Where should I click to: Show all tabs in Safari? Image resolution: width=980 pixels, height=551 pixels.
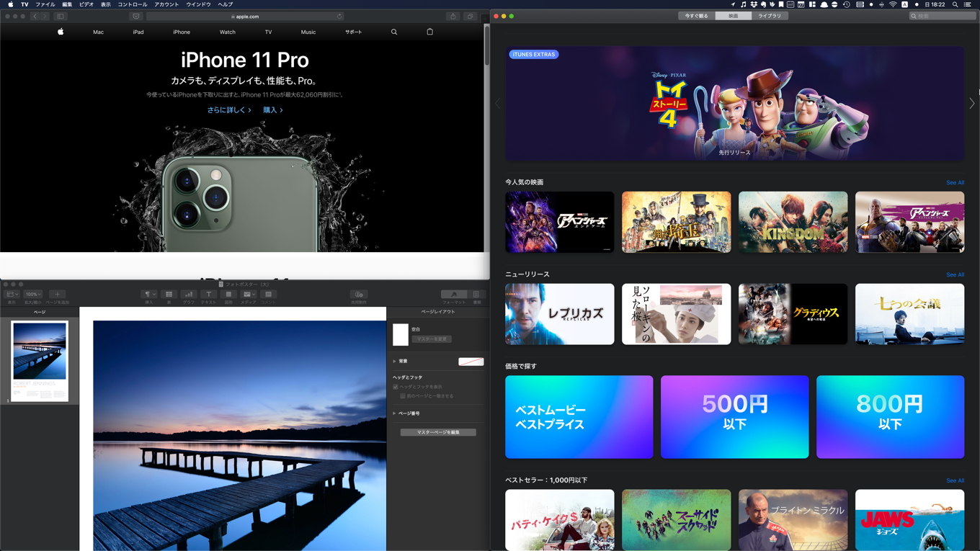click(470, 16)
